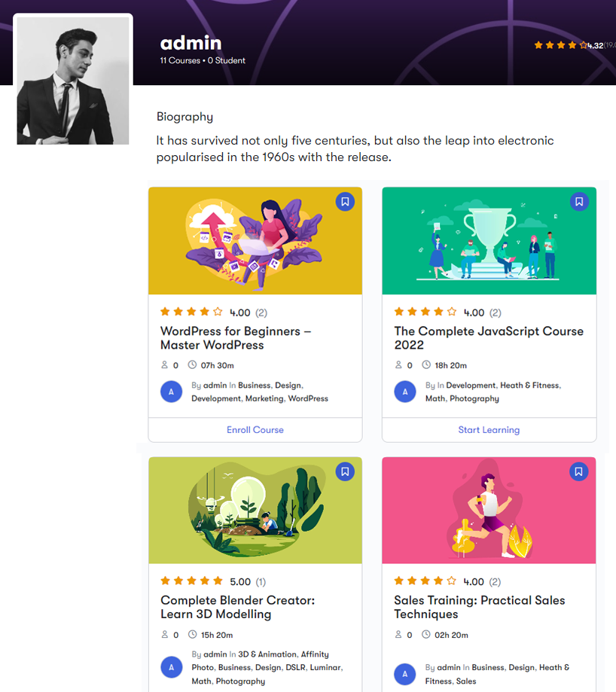Viewport: 616px width, 692px height.
Task: Open WordPress for Beginners course title
Action: coord(235,338)
